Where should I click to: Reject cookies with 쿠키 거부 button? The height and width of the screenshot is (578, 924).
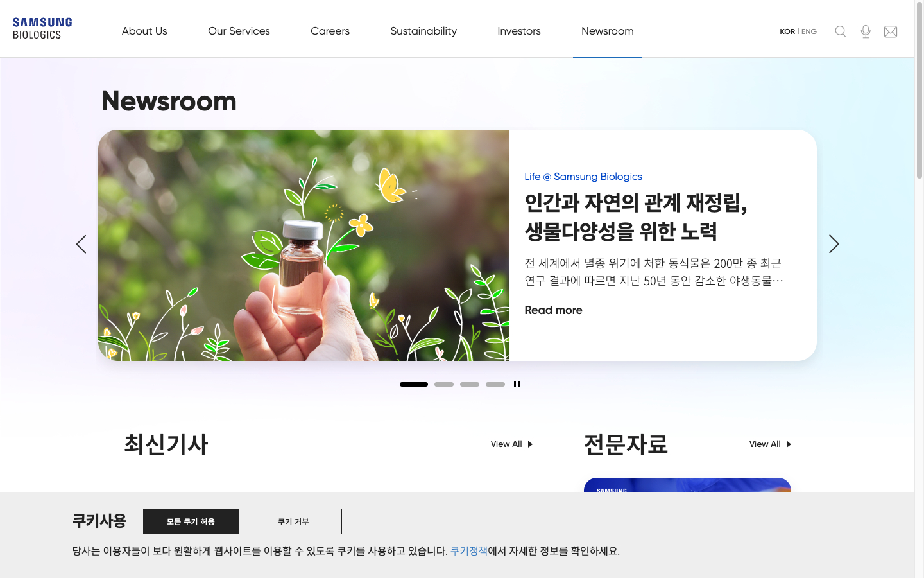pos(294,521)
